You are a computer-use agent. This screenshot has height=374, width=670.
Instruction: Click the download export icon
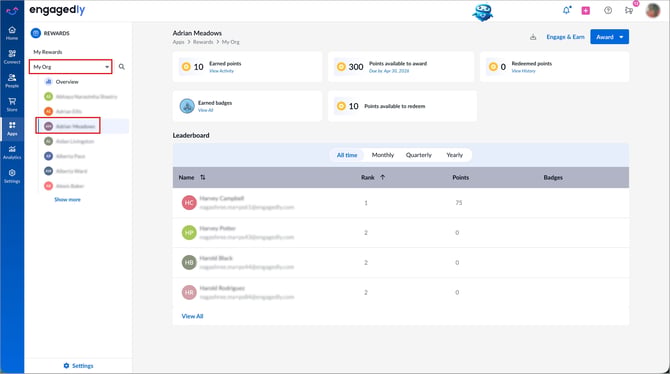(533, 37)
